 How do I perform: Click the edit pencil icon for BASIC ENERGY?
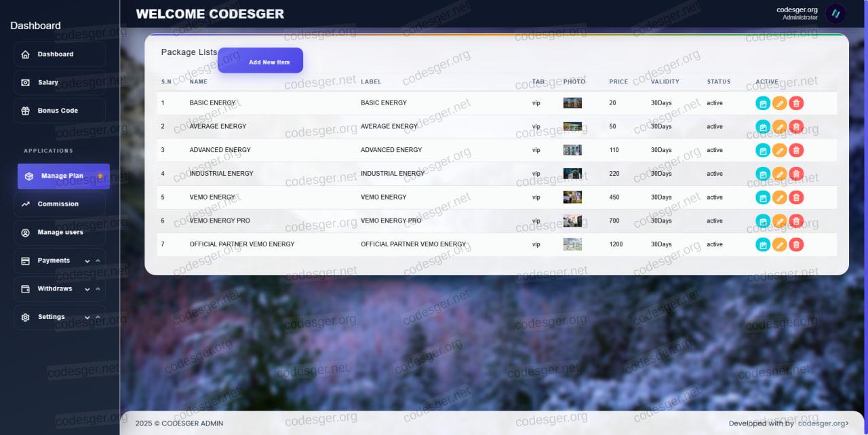click(x=780, y=103)
